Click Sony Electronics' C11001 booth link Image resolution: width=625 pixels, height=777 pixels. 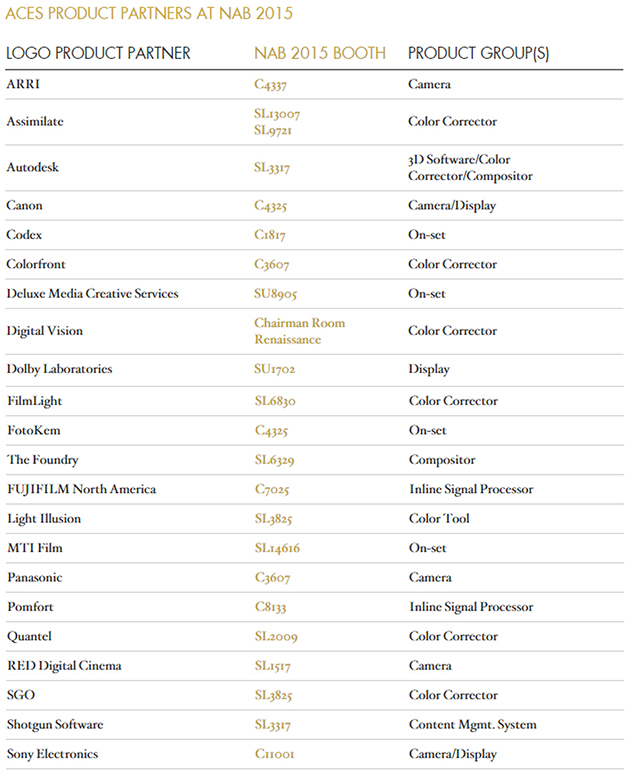click(x=275, y=754)
